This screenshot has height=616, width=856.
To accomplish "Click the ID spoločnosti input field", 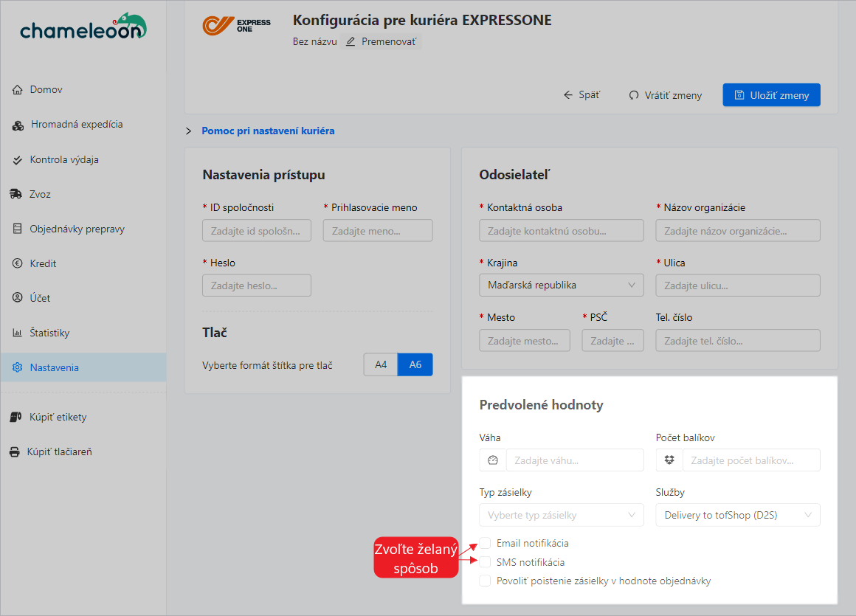I will pyautogui.click(x=256, y=231).
